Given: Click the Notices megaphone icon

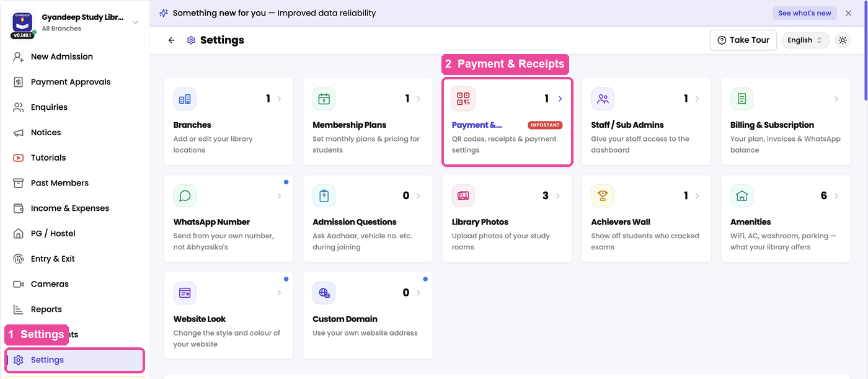Looking at the screenshot, I should (x=19, y=133).
